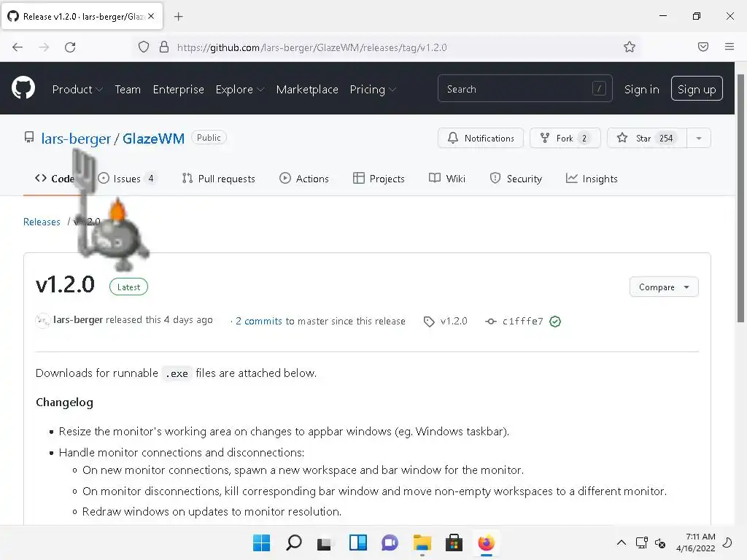
Task: Open the Wiki tab
Action: point(447,179)
